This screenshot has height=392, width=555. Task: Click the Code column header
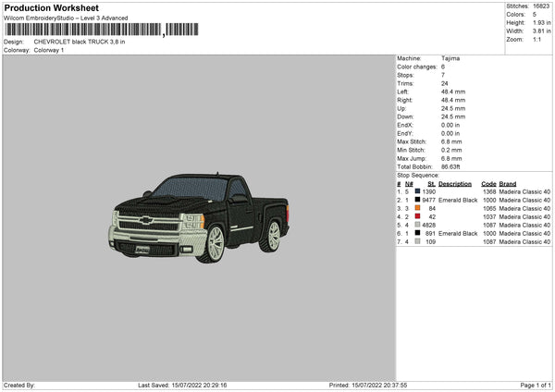coord(488,183)
